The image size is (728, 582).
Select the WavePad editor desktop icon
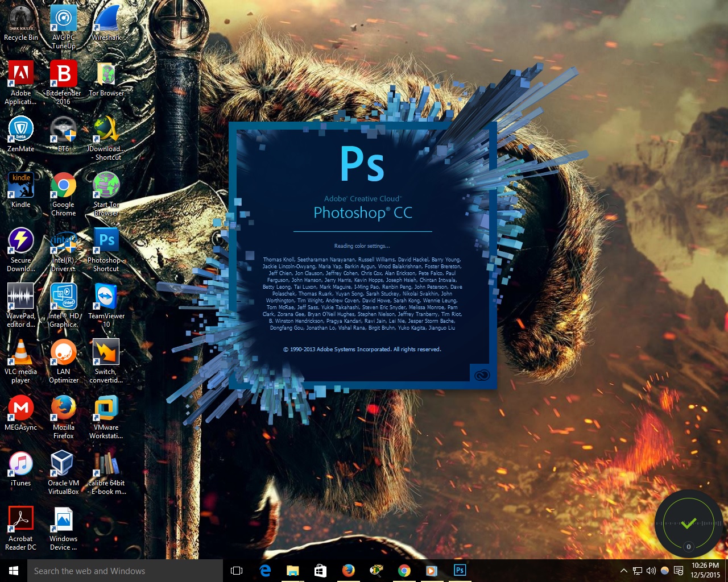point(21,306)
